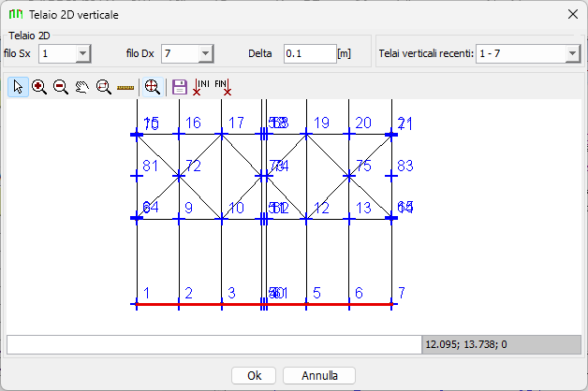Expand Telai verticali recenti combo box
This screenshot has height=391, width=588.
pyautogui.click(x=572, y=54)
